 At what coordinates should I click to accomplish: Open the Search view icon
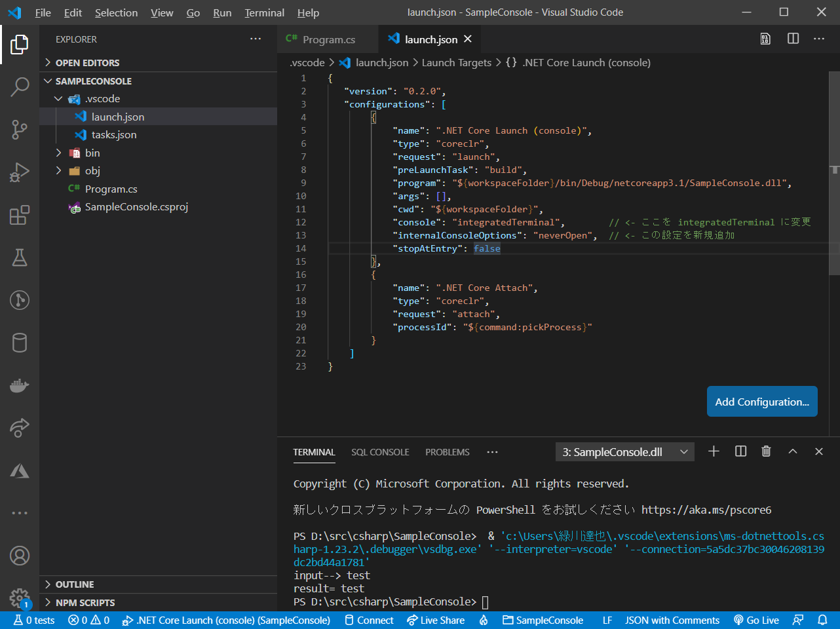click(20, 86)
